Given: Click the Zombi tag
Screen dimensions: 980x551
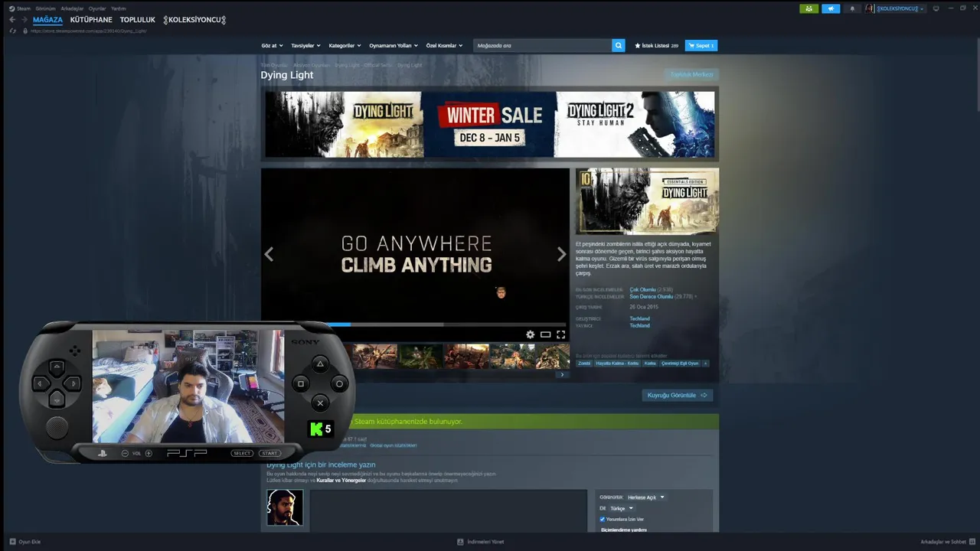Looking at the screenshot, I should click(584, 364).
